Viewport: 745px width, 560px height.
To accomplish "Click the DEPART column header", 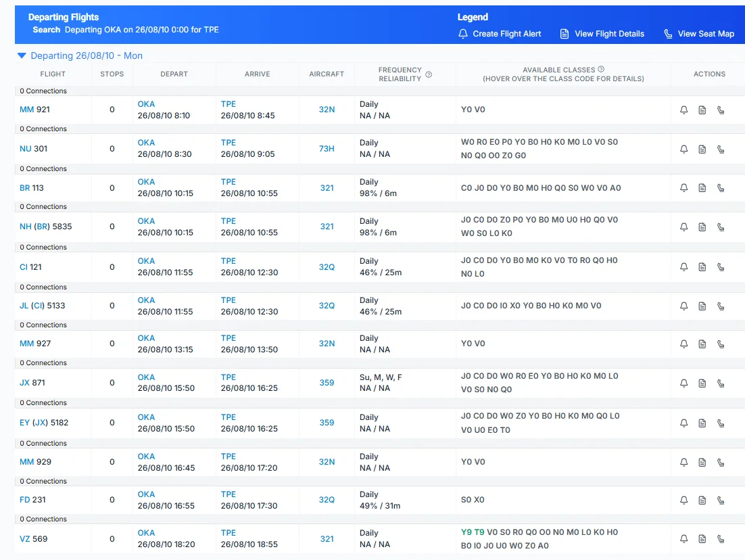I will tap(174, 74).
